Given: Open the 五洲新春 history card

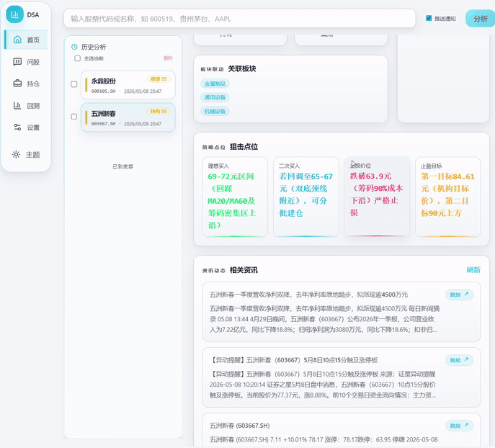Looking at the screenshot, I should coord(128,117).
